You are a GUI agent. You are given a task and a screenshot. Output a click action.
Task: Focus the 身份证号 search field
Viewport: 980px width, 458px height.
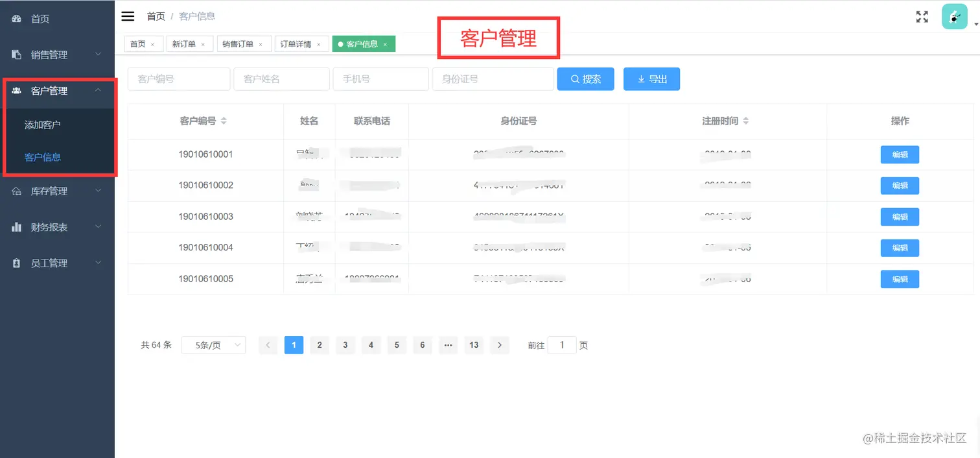point(493,79)
